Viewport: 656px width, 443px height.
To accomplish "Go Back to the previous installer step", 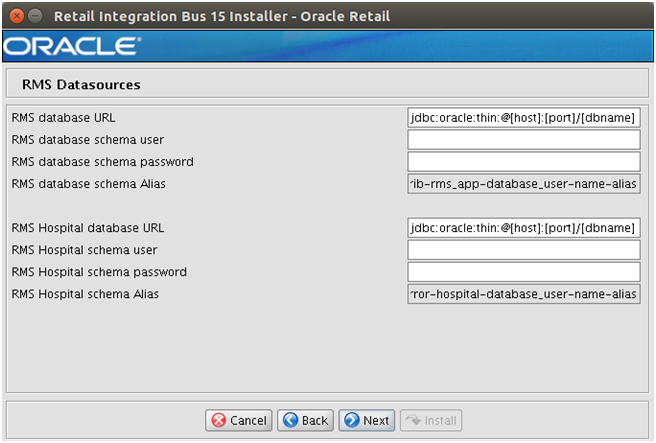I will pyautogui.click(x=305, y=420).
